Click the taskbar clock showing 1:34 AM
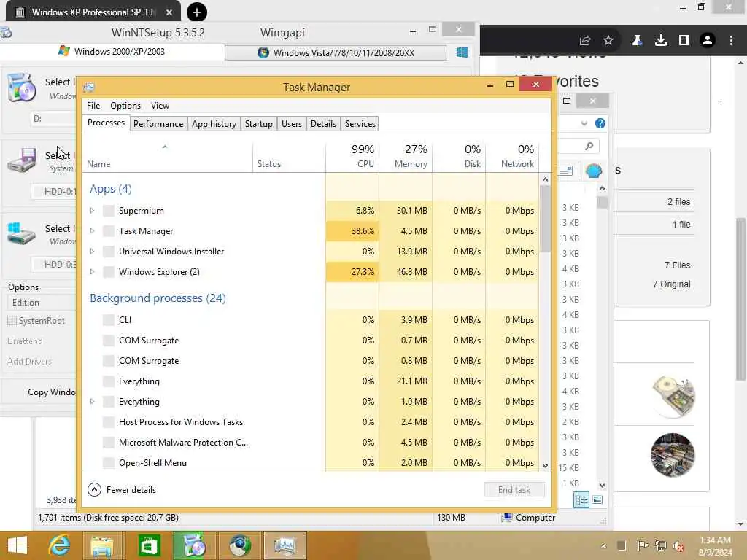The width and height of the screenshot is (747, 560). coord(715,545)
